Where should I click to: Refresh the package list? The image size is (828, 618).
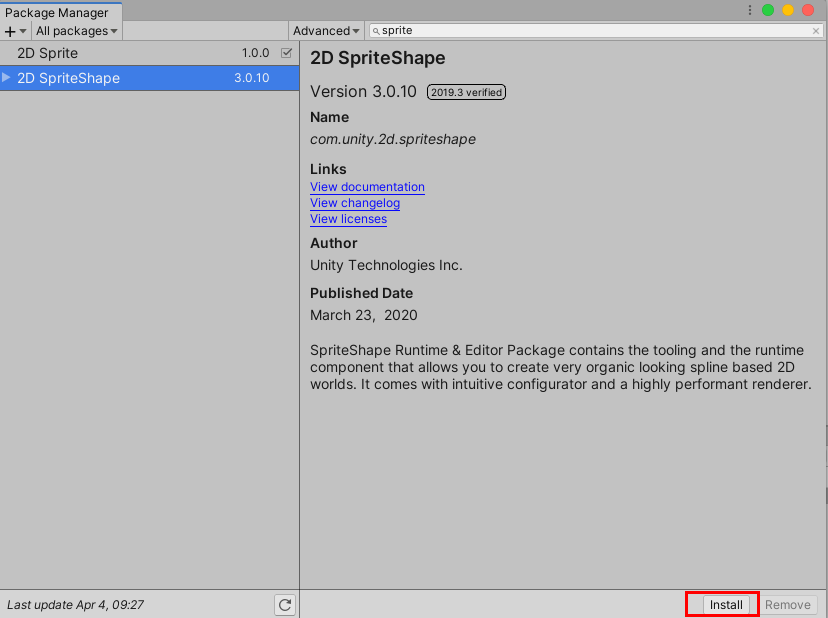point(285,604)
